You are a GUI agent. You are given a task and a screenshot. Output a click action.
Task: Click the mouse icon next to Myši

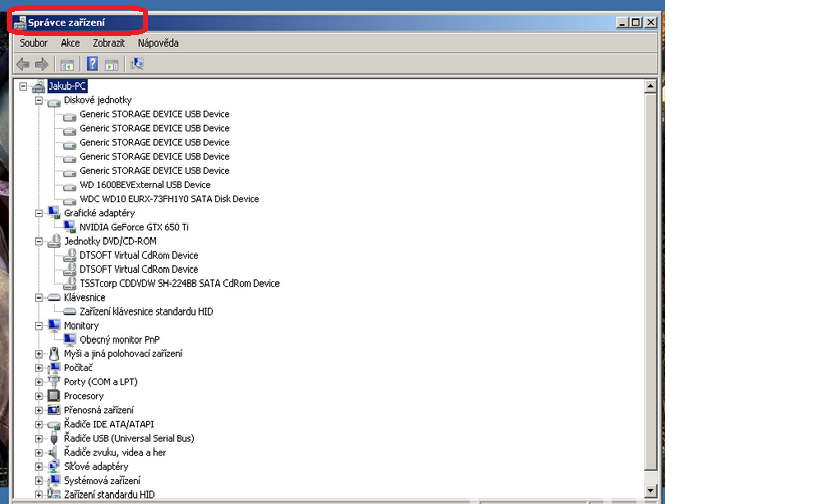tap(54, 354)
